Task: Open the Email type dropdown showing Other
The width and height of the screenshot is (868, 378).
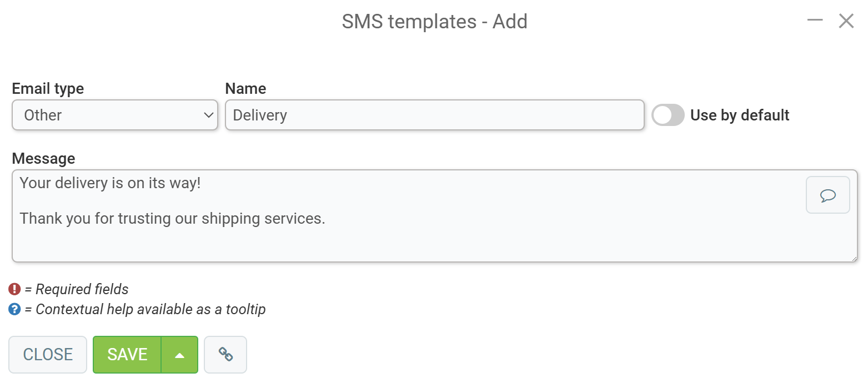Action: tap(115, 115)
